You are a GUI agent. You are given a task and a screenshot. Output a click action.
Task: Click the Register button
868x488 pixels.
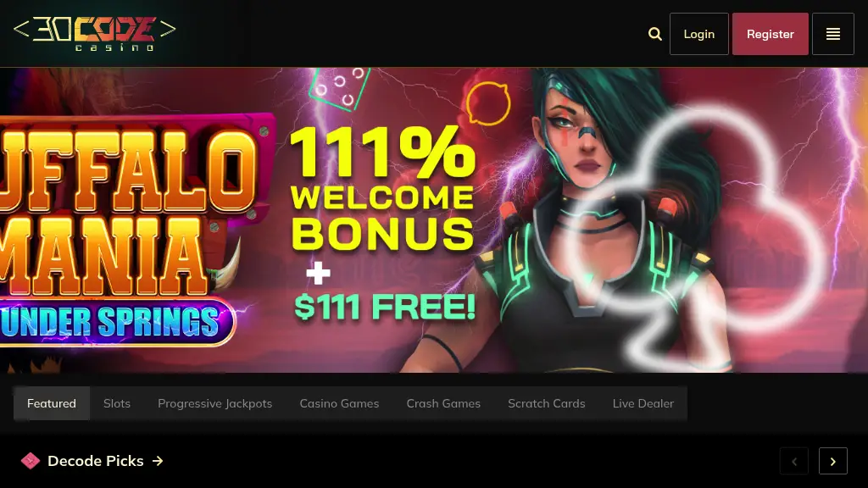(x=770, y=34)
